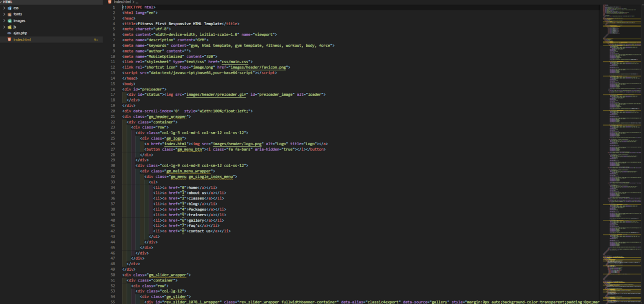Open the css folder row
This screenshot has height=304, width=644.
[51, 8]
